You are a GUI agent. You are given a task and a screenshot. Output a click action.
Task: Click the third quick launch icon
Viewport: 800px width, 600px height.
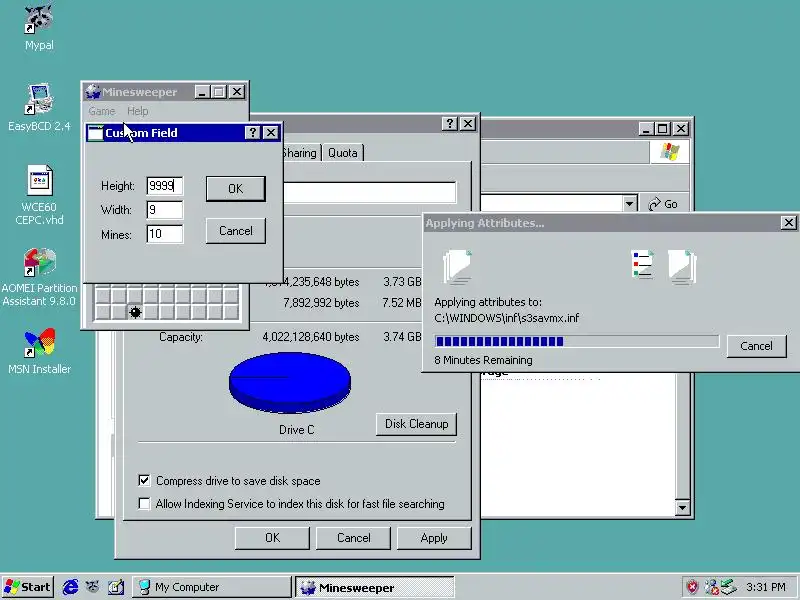pos(115,587)
